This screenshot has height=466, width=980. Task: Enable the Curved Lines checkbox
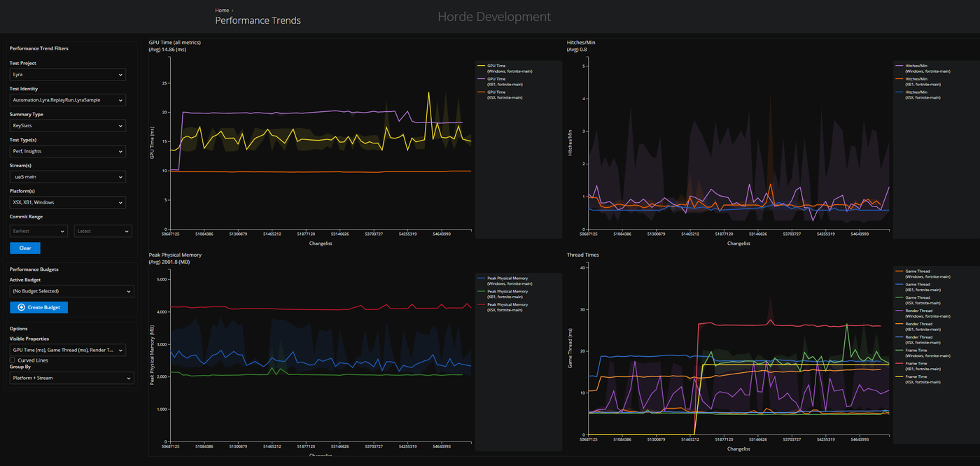[x=12, y=360]
